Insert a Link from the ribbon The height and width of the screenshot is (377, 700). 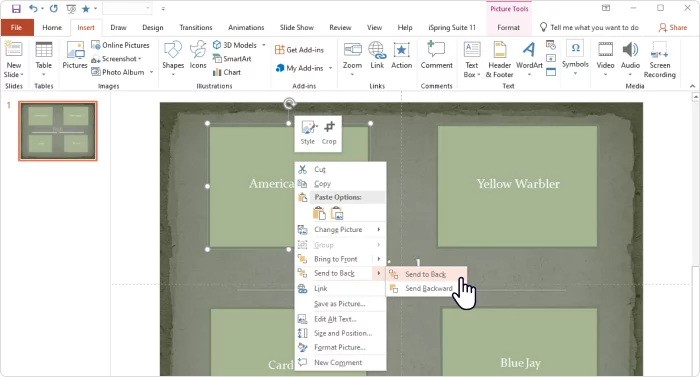pyautogui.click(x=377, y=55)
